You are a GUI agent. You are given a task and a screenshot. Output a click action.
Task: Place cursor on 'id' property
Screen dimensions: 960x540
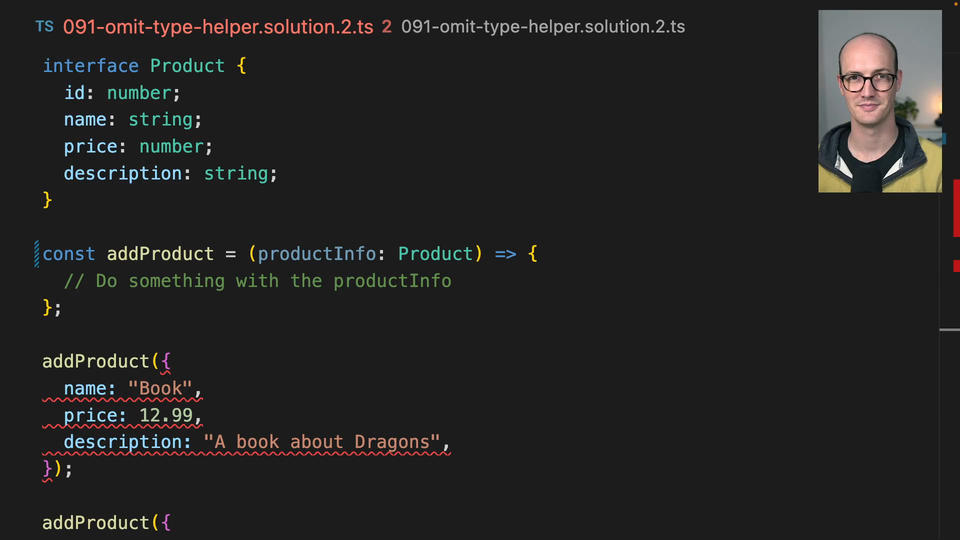click(x=74, y=93)
